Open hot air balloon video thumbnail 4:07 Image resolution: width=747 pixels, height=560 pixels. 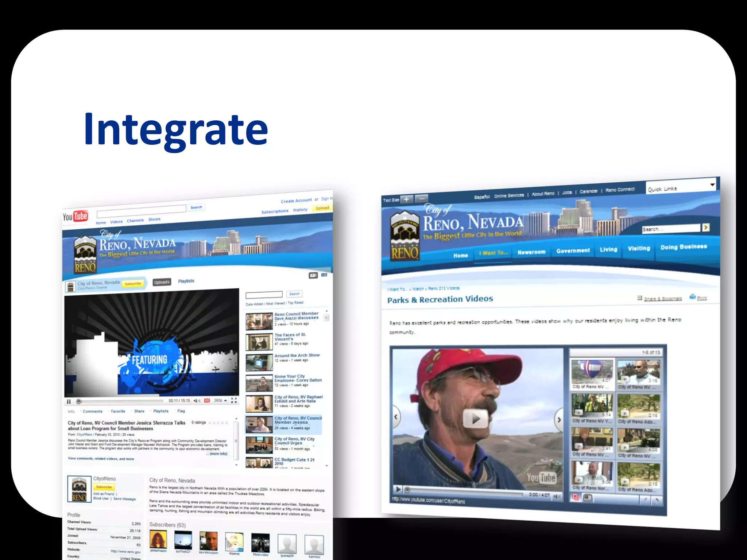592,372
